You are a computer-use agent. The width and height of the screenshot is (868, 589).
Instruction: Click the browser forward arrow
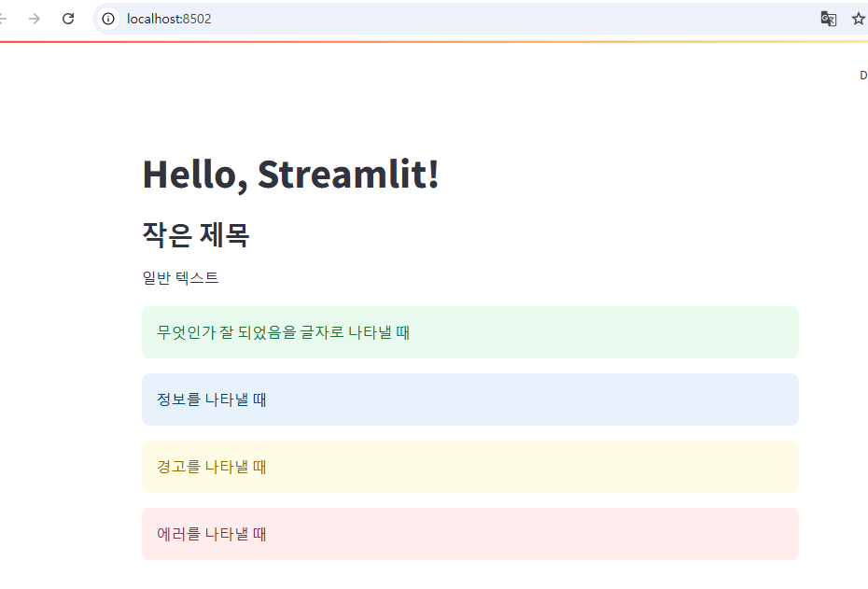tap(35, 19)
